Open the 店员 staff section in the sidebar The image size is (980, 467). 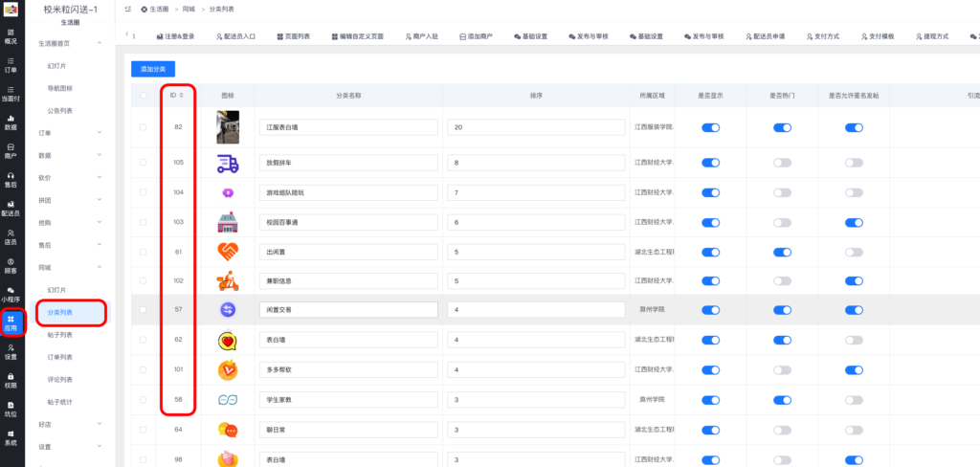11,237
